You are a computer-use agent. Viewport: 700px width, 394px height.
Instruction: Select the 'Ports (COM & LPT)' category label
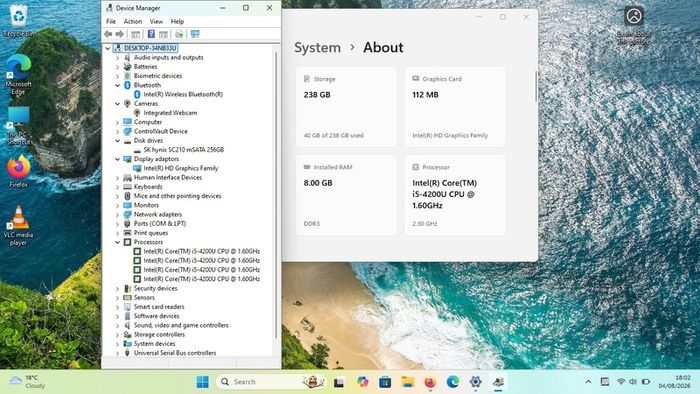(x=160, y=224)
